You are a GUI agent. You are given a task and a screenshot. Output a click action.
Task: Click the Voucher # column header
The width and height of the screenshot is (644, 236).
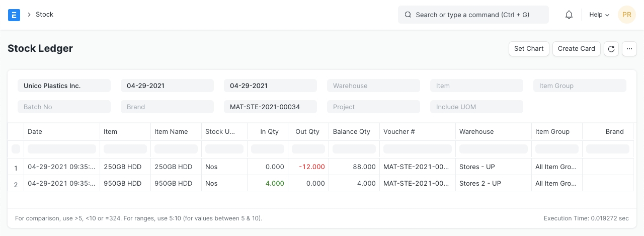[399, 132]
